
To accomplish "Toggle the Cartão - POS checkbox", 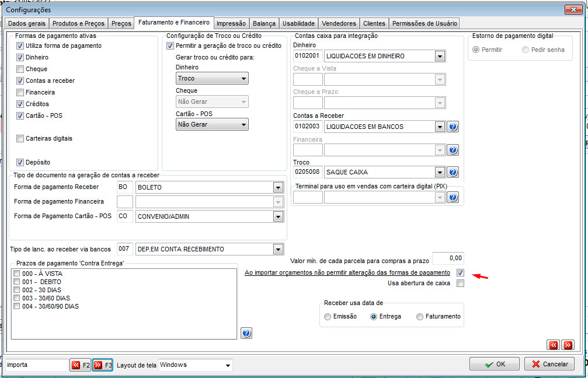I will click(20, 116).
